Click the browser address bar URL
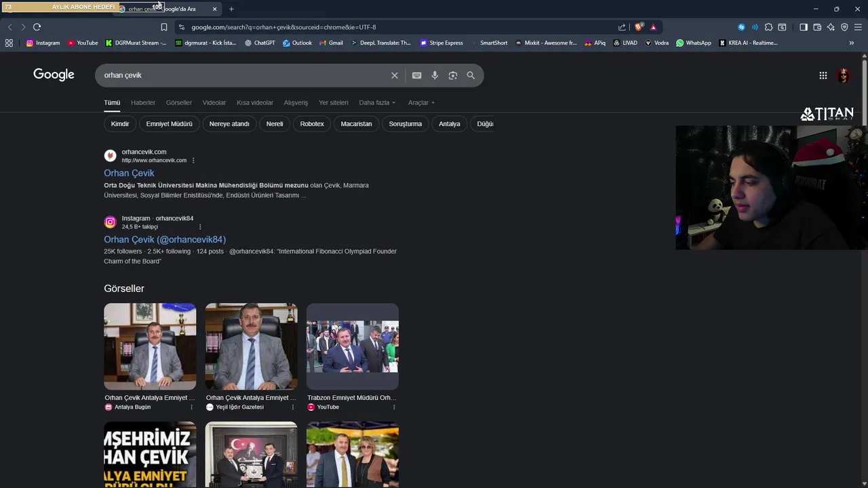The height and width of the screenshot is (488, 868). 283,27
